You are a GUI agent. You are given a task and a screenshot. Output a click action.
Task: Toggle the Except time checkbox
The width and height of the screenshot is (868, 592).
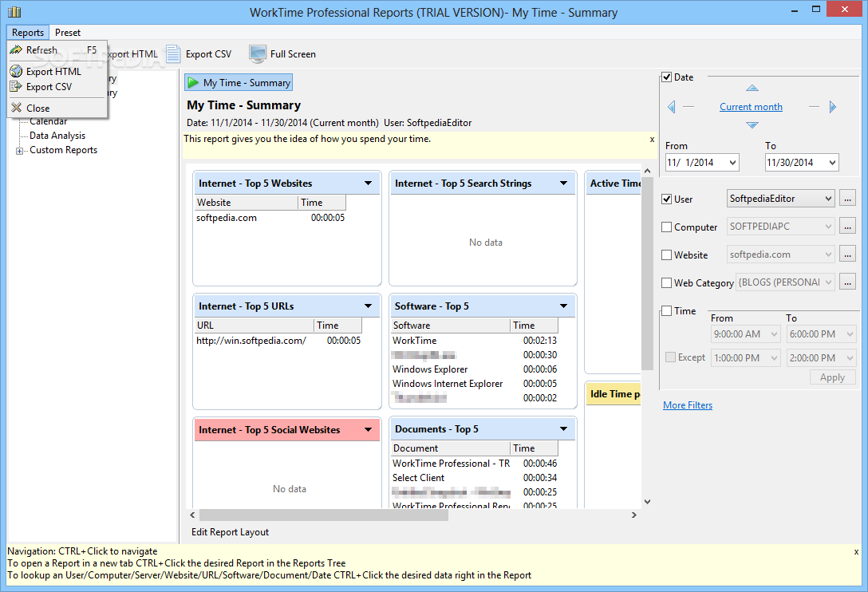[670, 357]
